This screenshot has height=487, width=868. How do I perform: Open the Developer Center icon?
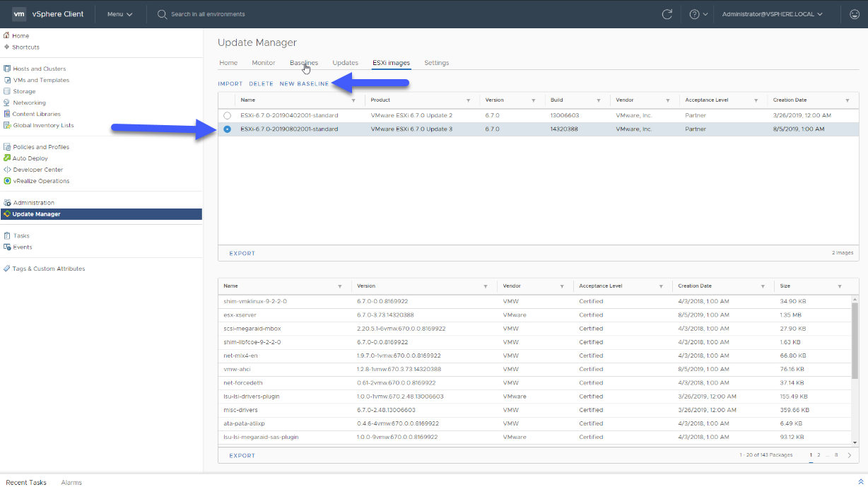coord(7,170)
